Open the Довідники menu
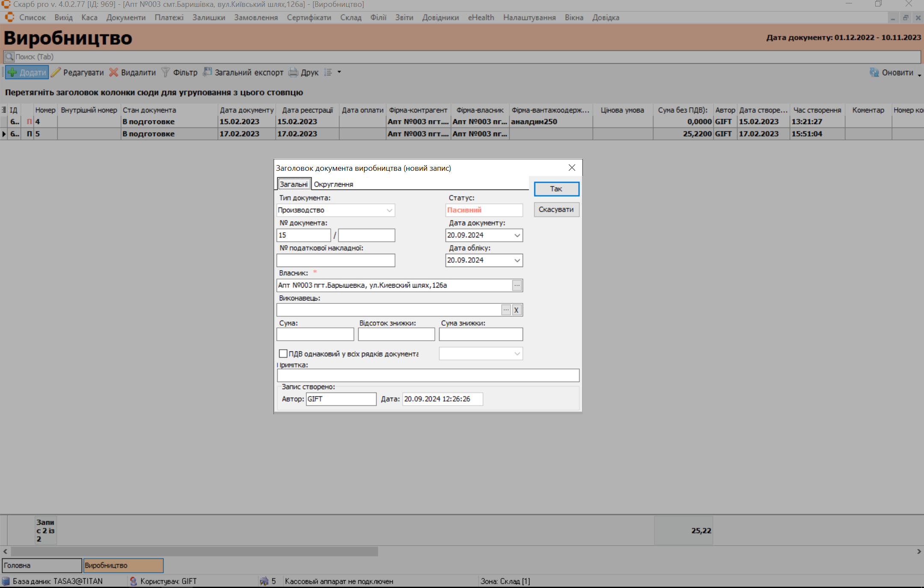 click(440, 18)
